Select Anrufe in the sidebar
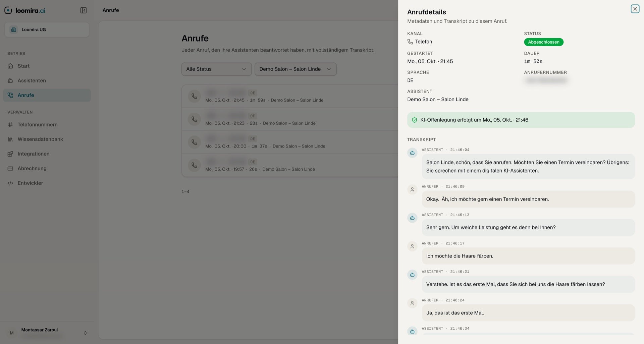The image size is (644, 344). tap(47, 95)
